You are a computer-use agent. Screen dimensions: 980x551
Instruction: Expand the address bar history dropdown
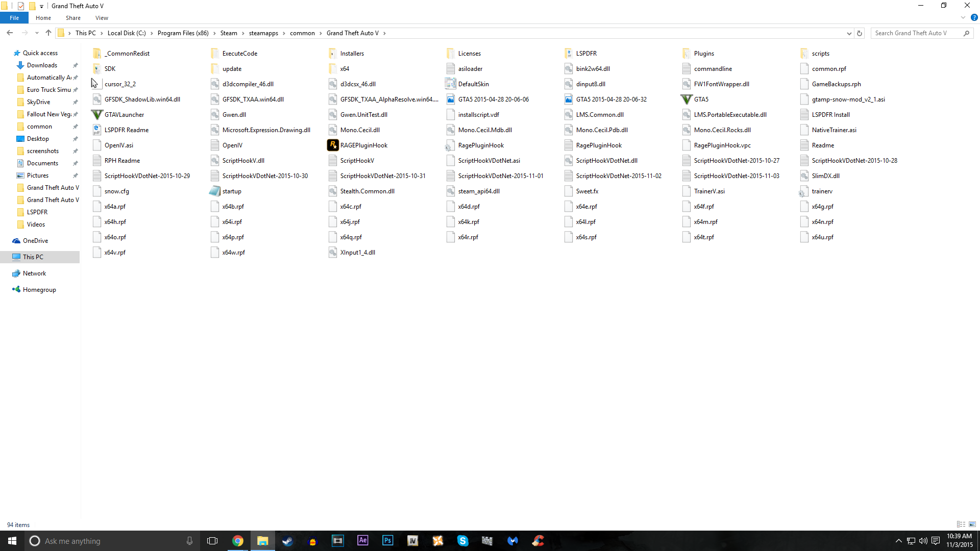[849, 33]
